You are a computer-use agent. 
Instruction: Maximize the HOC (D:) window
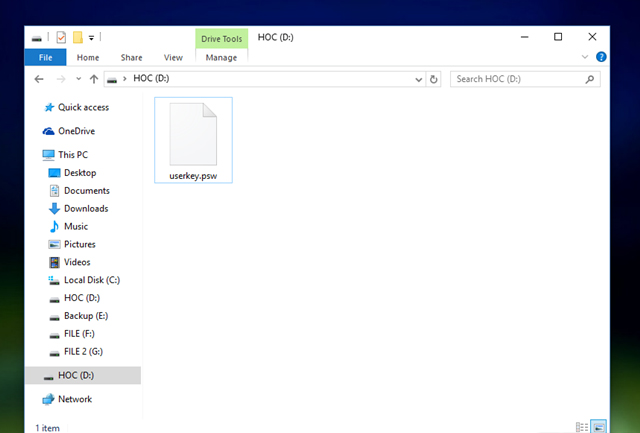[558, 37]
